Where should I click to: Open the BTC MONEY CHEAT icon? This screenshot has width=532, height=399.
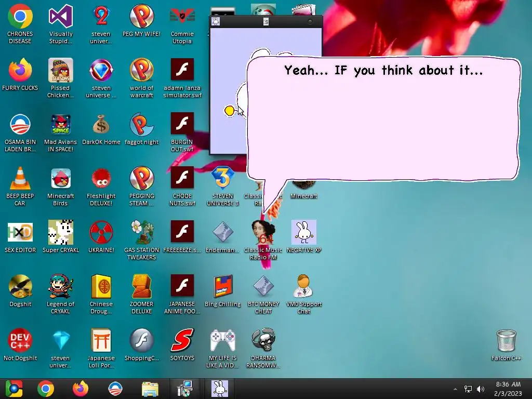(263, 294)
